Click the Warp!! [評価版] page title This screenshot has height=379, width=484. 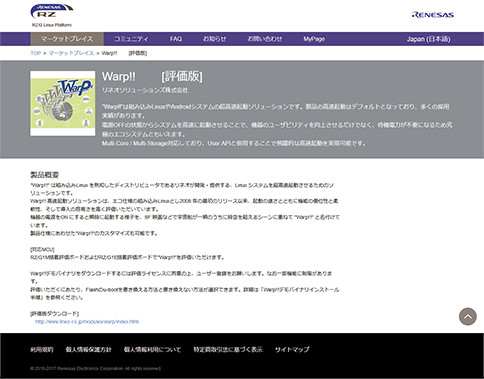click(152, 77)
